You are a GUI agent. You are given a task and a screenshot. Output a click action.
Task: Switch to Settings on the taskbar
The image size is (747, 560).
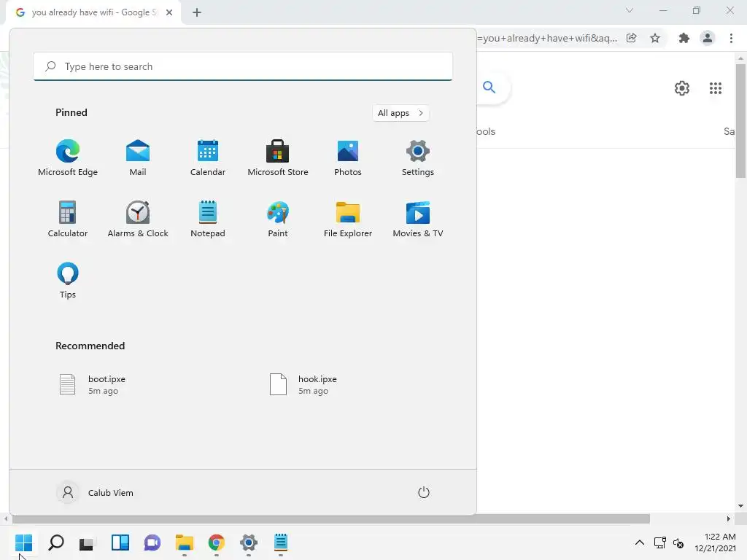pos(249,542)
